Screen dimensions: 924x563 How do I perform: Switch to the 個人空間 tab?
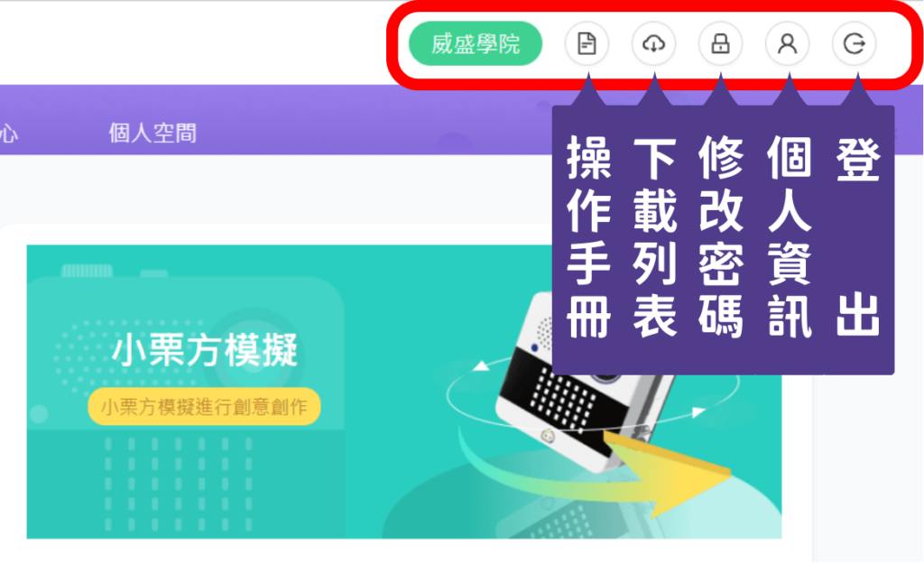coord(152,134)
